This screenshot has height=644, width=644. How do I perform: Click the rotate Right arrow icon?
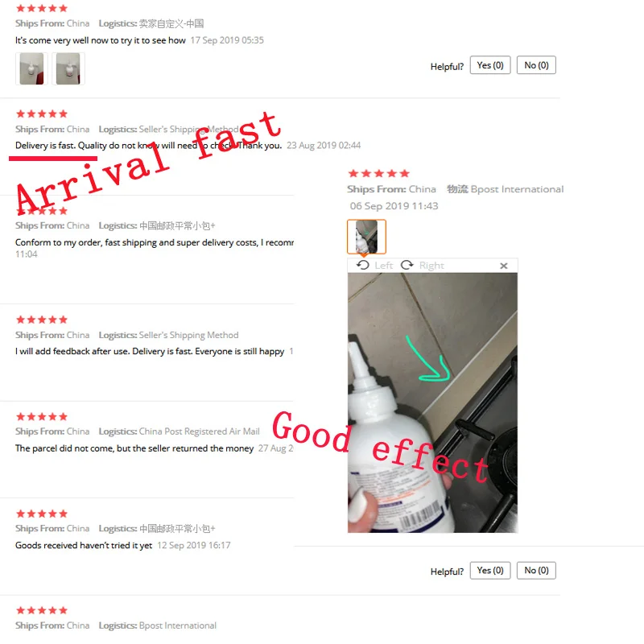point(407,266)
